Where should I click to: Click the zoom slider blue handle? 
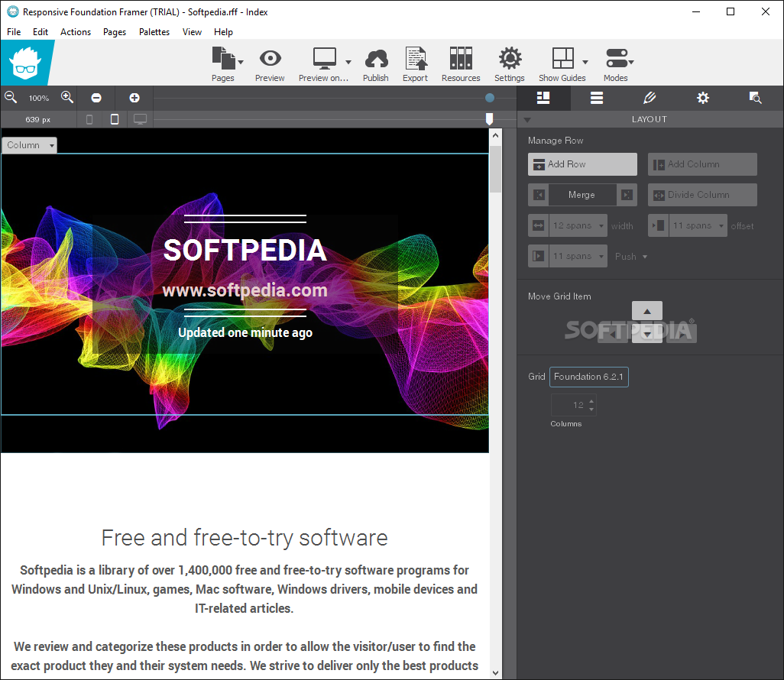tap(490, 98)
